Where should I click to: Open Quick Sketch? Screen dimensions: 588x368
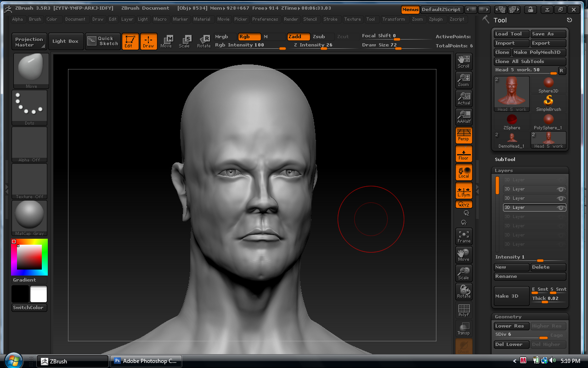[x=103, y=41]
